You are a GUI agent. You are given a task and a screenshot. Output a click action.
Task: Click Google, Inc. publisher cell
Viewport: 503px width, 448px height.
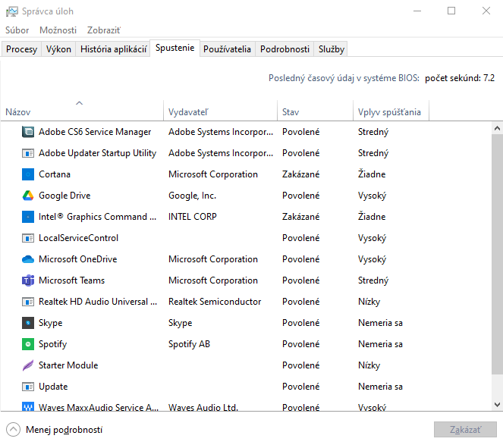[x=193, y=196]
